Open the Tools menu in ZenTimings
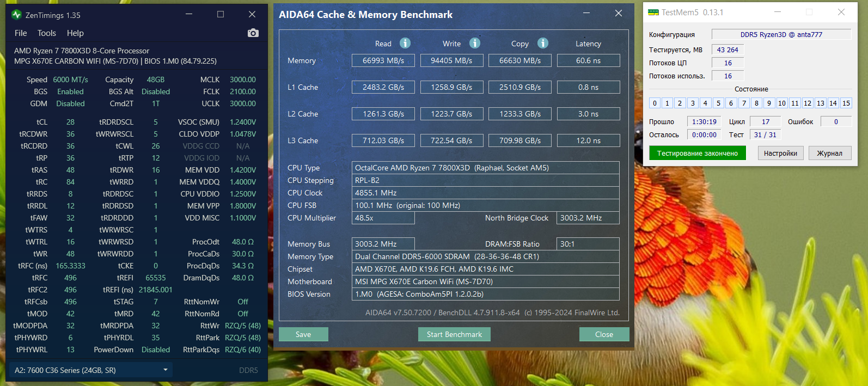The image size is (868, 386). pyautogui.click(x=47, y=33)
